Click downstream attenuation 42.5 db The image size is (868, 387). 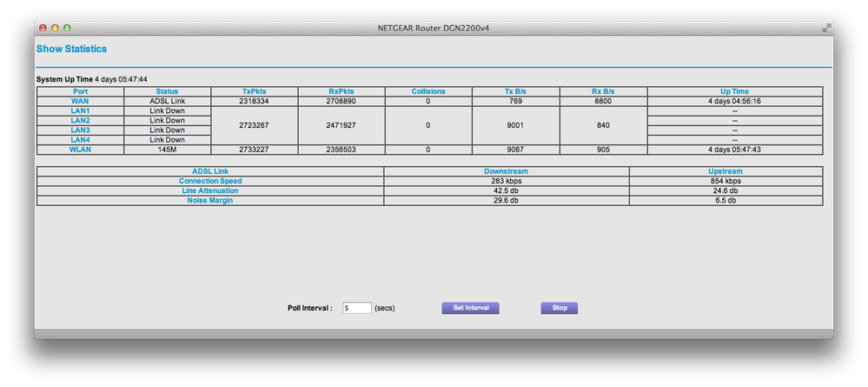coord(506,190)
